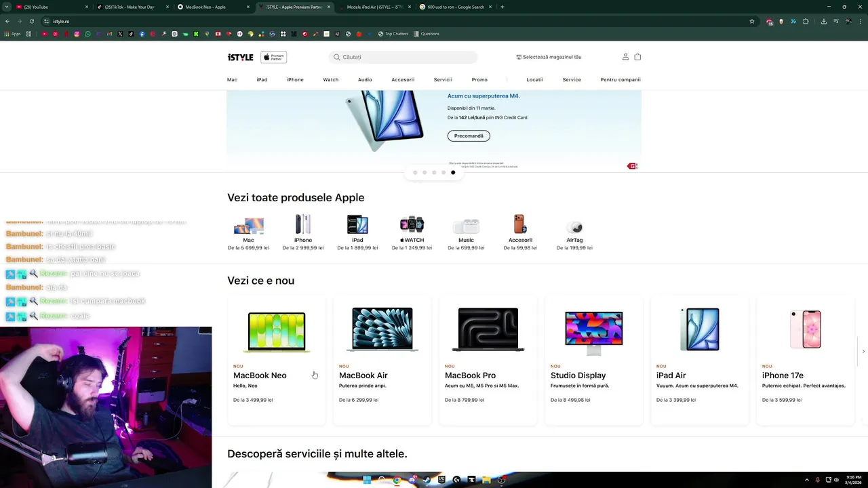
Task: Click the search magnifier icon
Action: click(x=337, y=57)
